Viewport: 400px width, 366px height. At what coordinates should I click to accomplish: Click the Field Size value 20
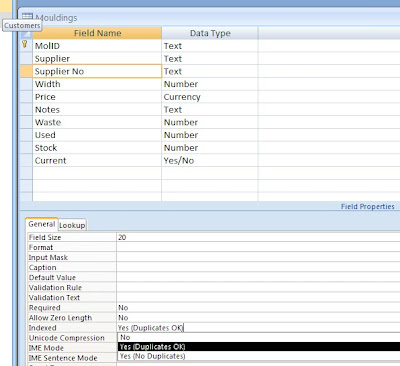click(258, 237)
